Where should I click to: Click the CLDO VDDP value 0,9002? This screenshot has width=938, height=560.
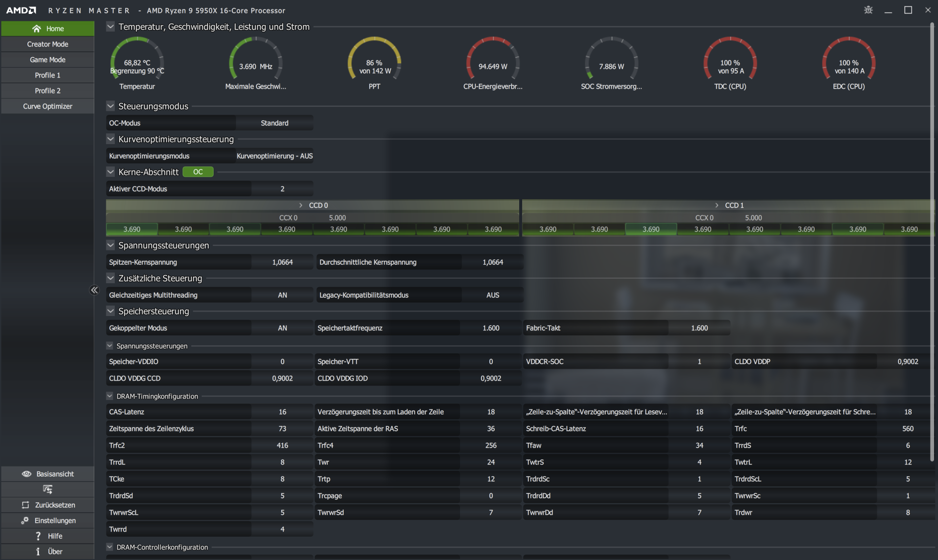pyautogui.click(x=908, y=362)
